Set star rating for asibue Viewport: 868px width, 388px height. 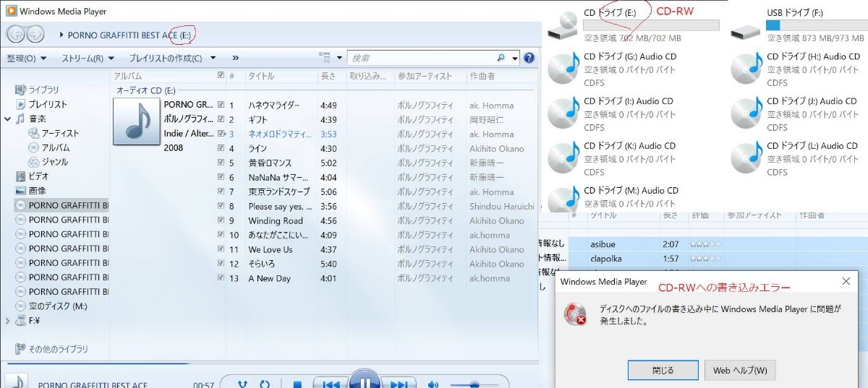pos(705,244)
